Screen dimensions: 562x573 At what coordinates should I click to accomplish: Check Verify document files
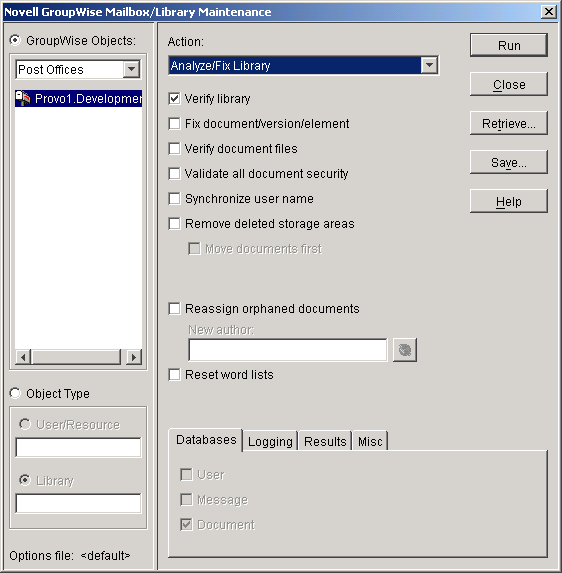[174, 148]
